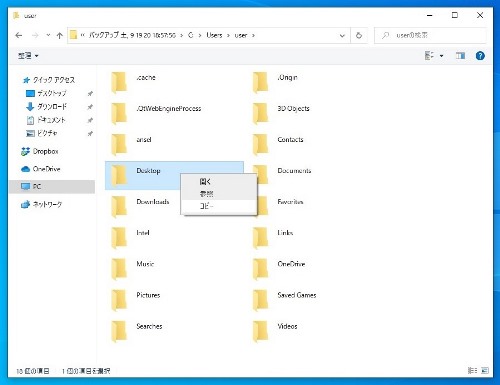Select the ansel folder icon
Viewport: 500px width, 385px height.
[x=119, y=144]
